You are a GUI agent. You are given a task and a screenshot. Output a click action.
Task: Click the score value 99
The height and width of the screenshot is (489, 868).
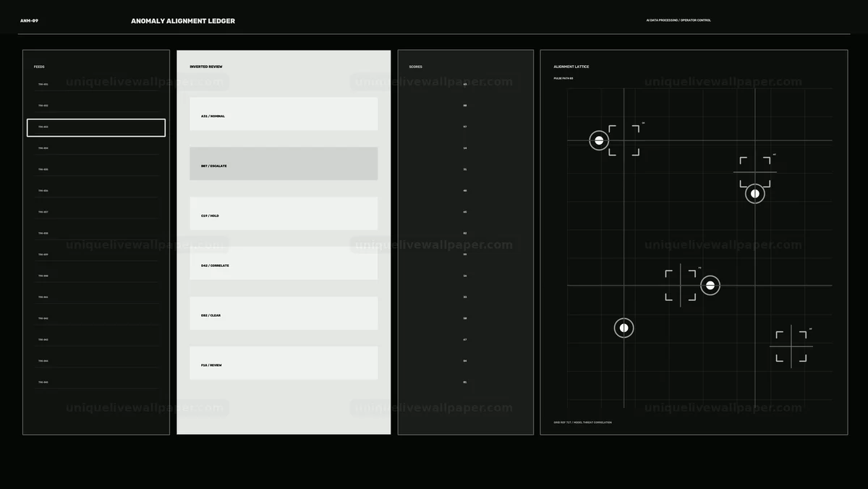point(465,255)
